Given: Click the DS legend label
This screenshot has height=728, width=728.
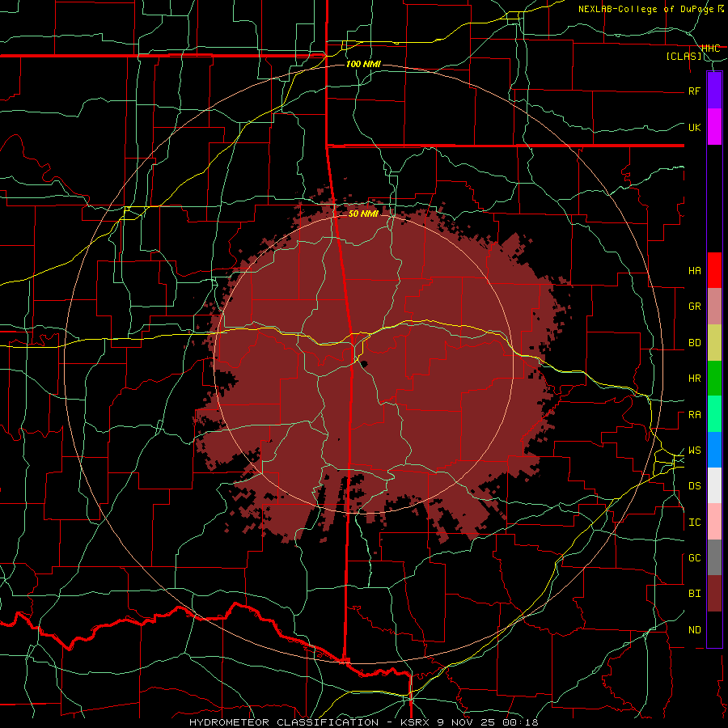Looking at the screenshot, I should click(694, 486).
